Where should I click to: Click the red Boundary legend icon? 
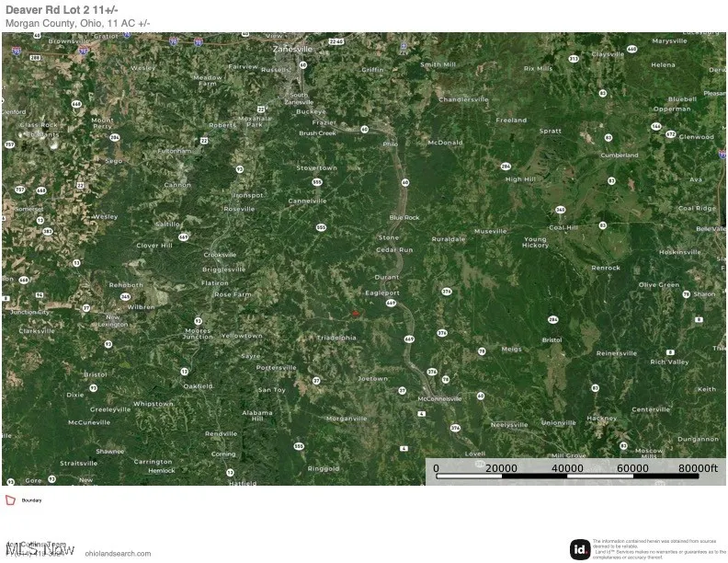point(10,500)
